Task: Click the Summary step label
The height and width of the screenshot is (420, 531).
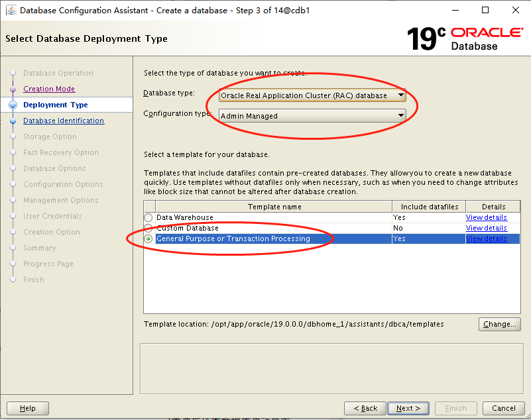Action: click(39, 248)
